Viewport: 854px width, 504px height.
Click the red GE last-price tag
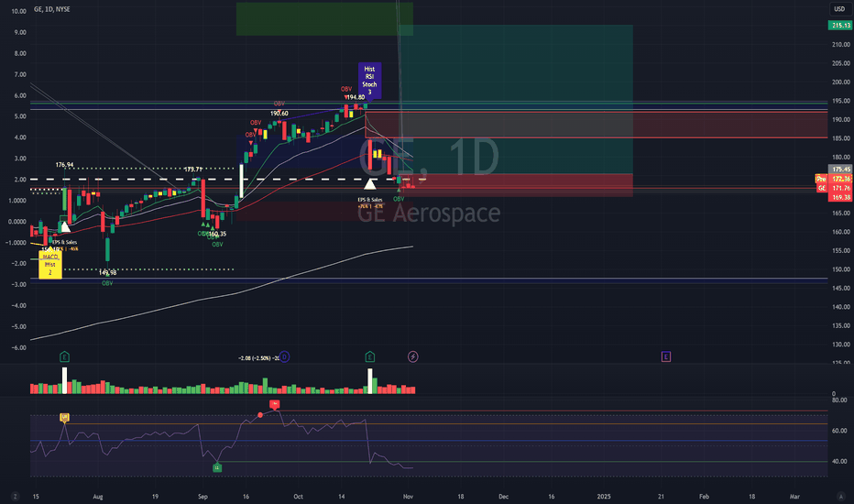pos(821,188)
